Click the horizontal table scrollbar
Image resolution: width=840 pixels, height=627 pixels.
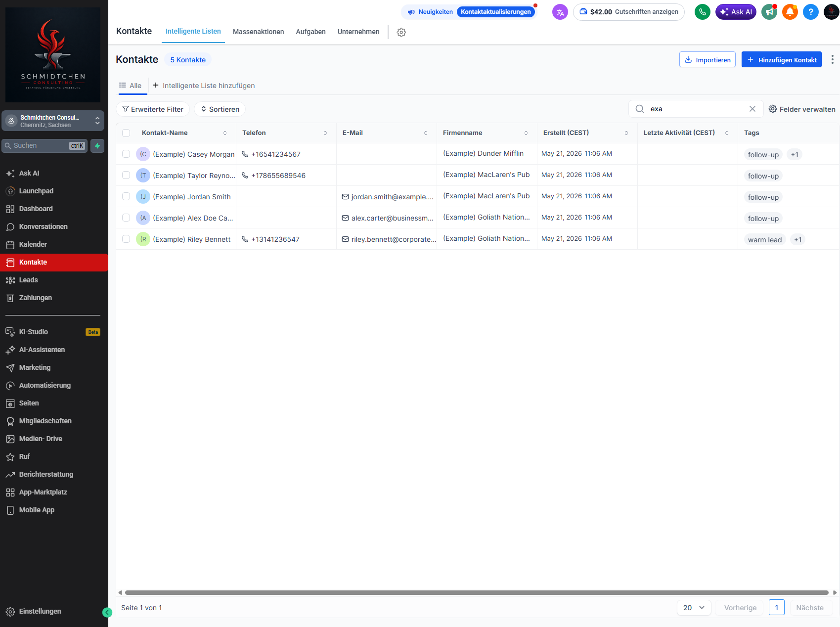pyautogui.click(x=477, y=592)
